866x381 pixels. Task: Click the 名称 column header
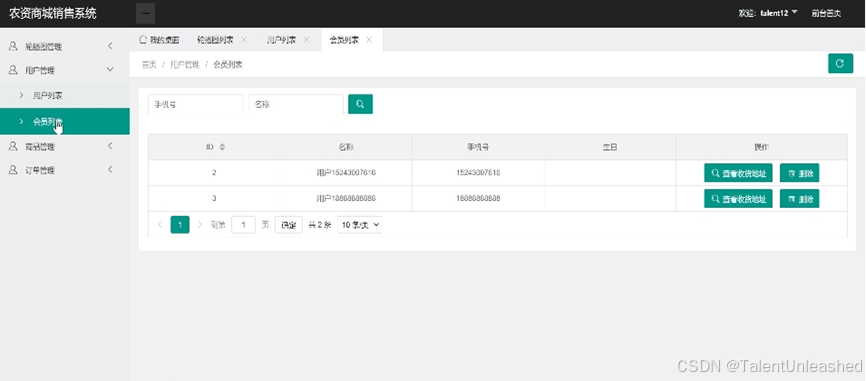[x=346, y=147]
